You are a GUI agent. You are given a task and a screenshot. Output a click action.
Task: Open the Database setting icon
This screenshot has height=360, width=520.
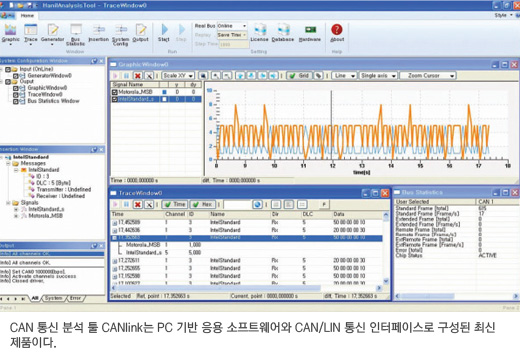(x=283, y=33)
